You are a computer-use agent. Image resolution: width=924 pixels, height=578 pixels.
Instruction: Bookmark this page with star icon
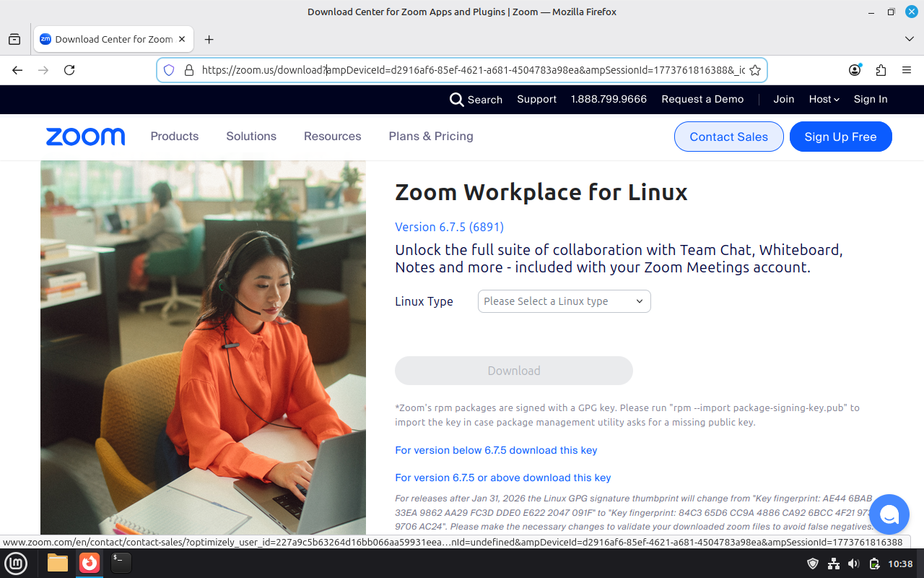click(x=755, y=70)
